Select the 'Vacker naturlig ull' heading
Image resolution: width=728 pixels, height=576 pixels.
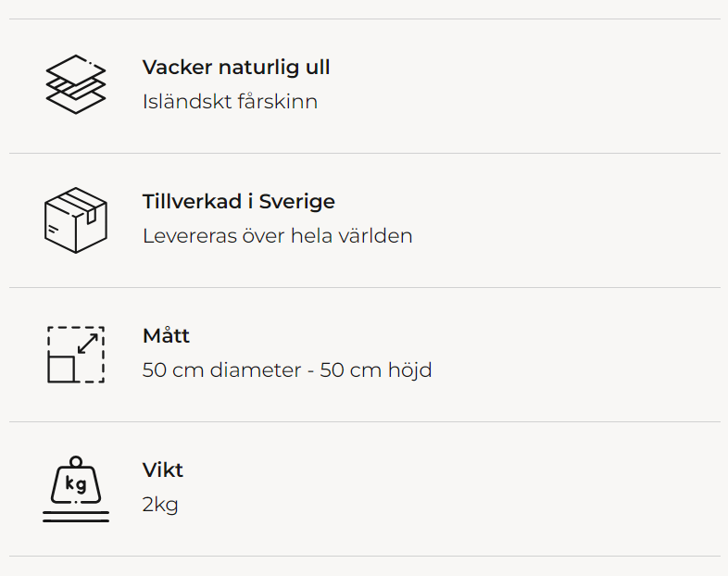[x=236, y=68]
